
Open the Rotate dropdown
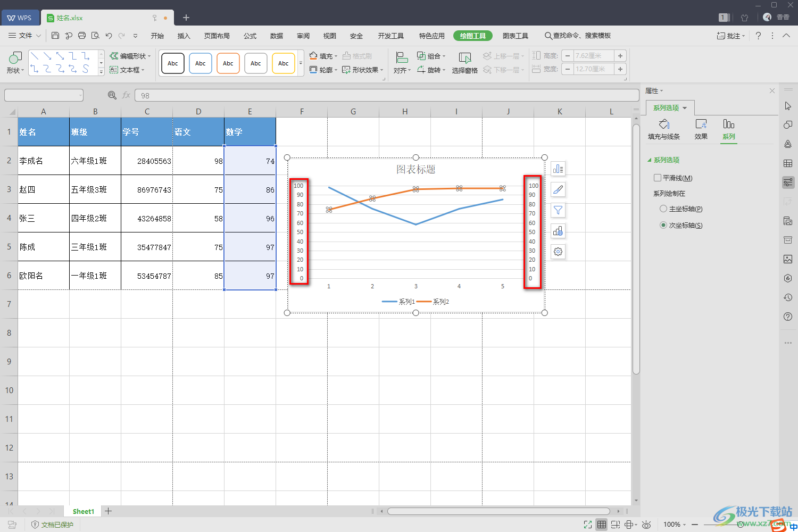tap(433, 70)
